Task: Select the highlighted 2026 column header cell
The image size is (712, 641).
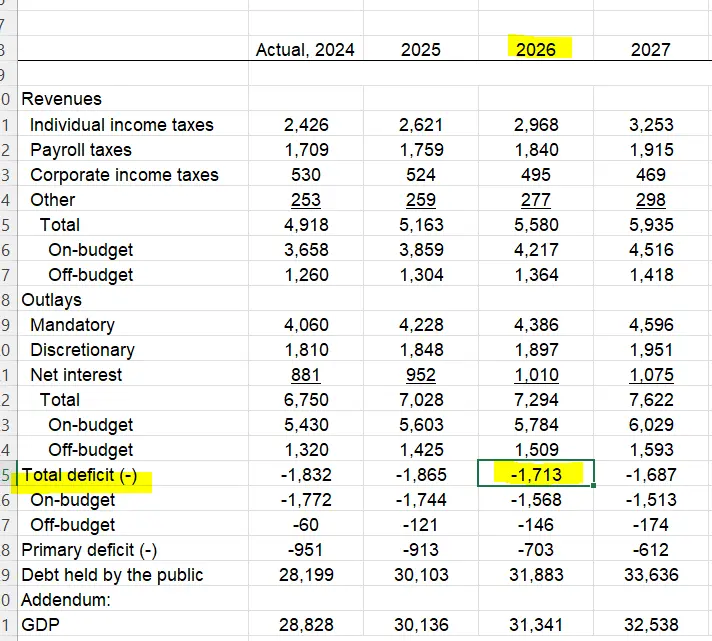Action: tap(537, 49)
